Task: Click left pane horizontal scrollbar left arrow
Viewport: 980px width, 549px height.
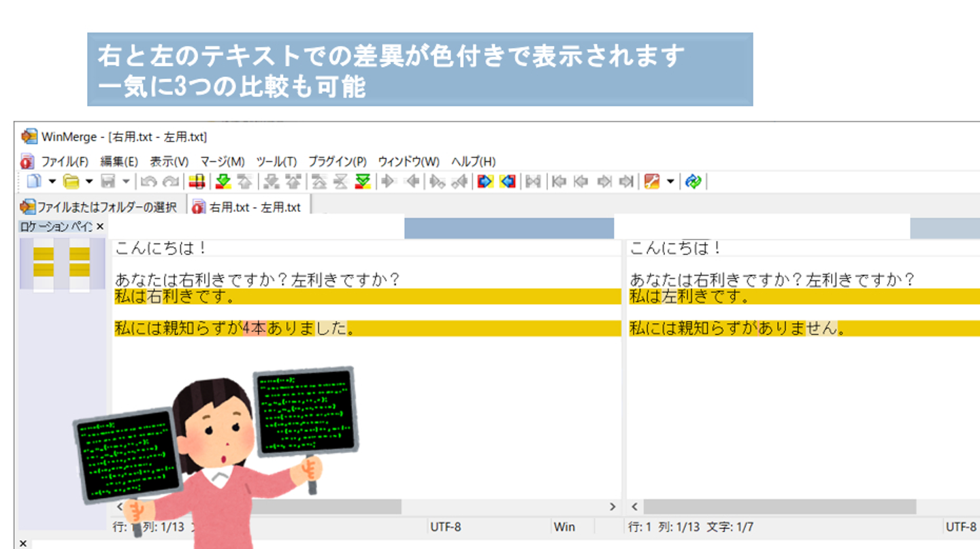Action: (x=121, y=507)
